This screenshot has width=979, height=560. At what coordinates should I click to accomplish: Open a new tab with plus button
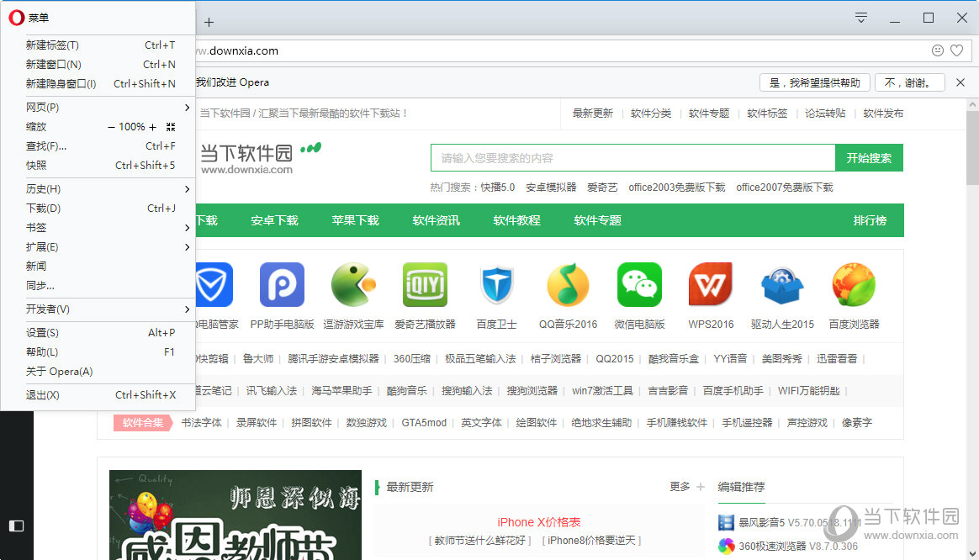[x=209, y=23]
